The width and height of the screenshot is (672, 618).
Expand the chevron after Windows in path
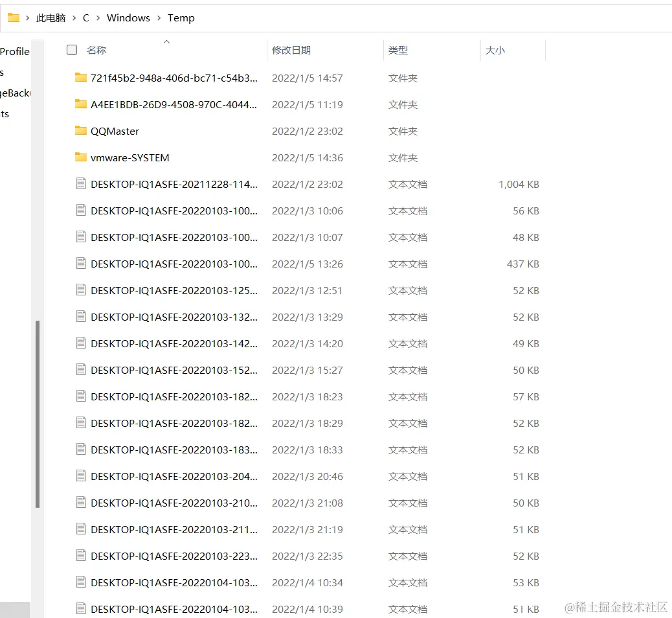[x=159, y=18]
